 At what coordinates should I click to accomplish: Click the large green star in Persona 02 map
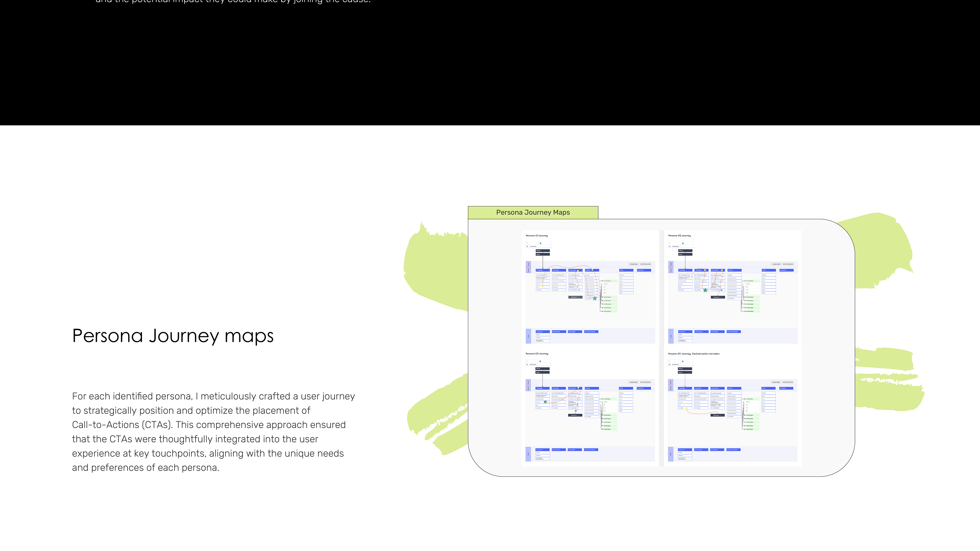point(705,290)
